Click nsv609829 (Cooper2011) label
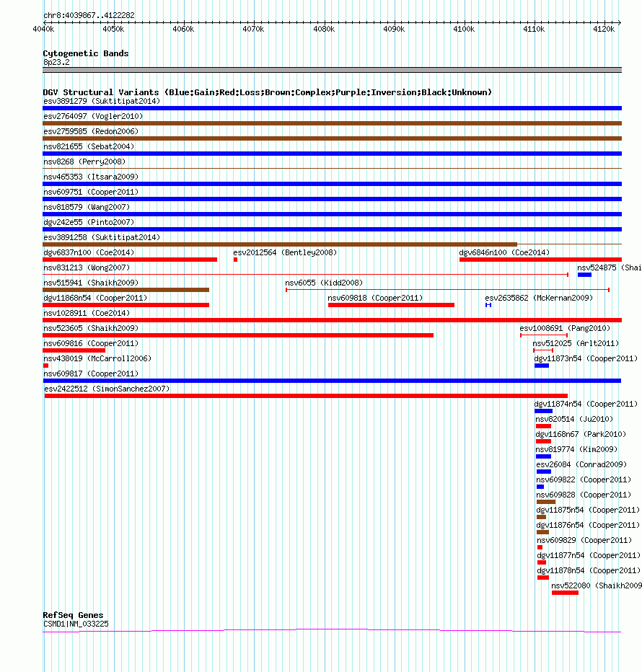The width and height of the screenshot is (642, 672). point(584,541)
